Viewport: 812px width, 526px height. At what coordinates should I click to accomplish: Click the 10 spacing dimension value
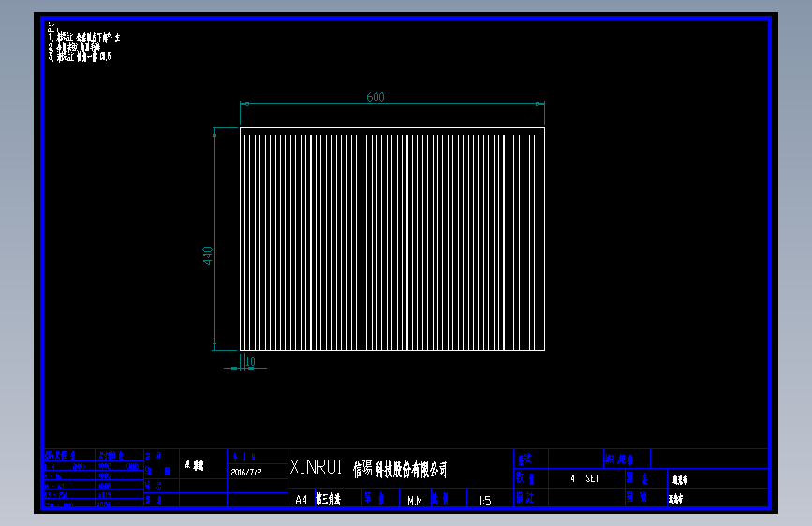coord(251,361)
